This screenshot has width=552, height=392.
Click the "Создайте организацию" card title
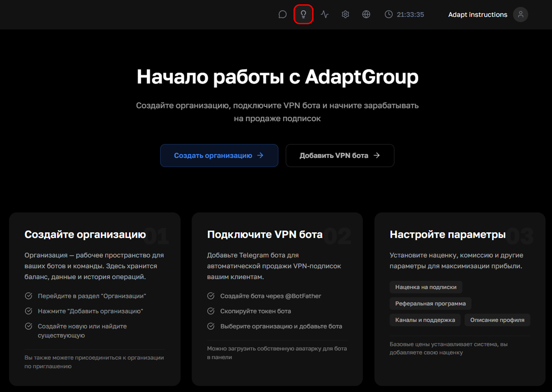(x=85, y=235)
